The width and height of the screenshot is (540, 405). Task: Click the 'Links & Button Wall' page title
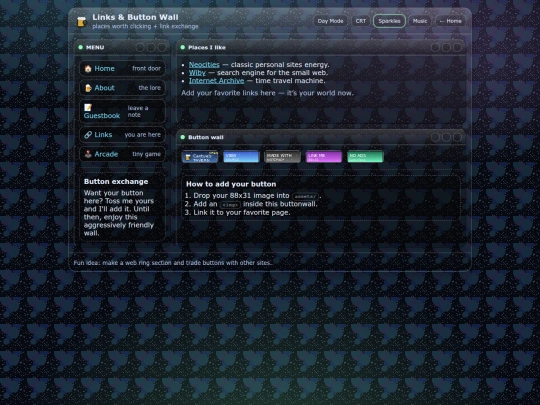135,17
